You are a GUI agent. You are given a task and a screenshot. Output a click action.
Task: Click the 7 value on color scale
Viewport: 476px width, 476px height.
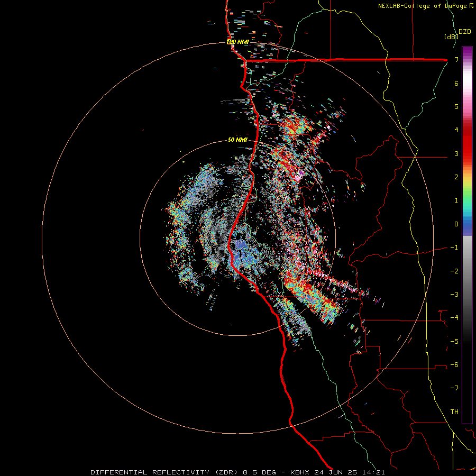coord(456,59)
